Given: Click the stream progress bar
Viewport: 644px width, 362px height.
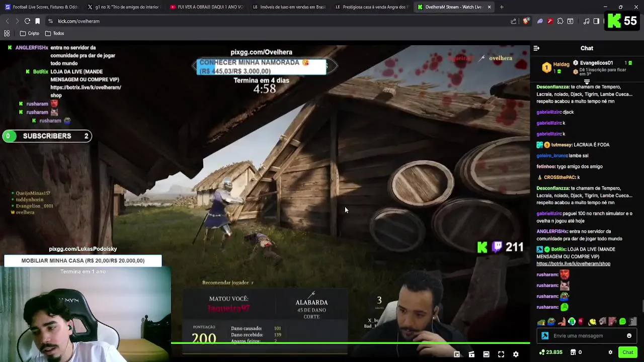Looking at the screenshot, I should 350,343.
